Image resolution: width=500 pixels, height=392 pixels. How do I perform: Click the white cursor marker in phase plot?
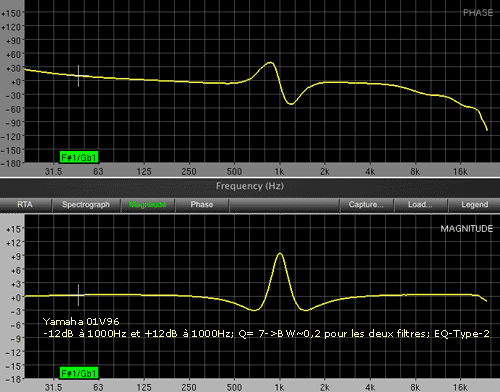point(79,76)
